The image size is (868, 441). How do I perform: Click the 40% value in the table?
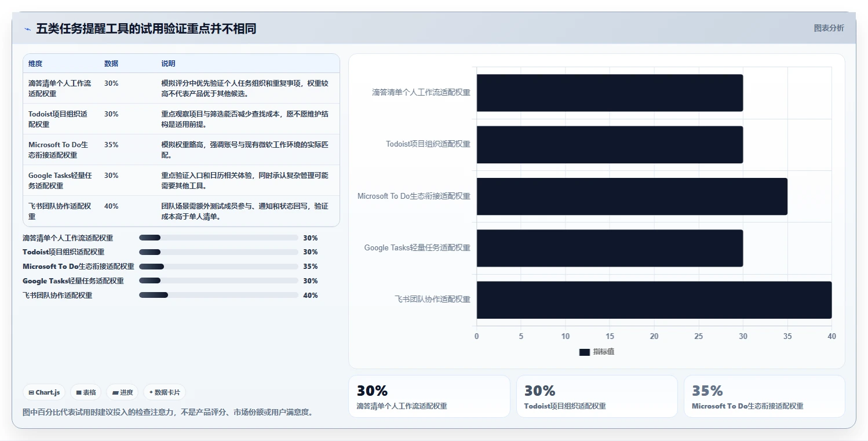click(111, 206)
